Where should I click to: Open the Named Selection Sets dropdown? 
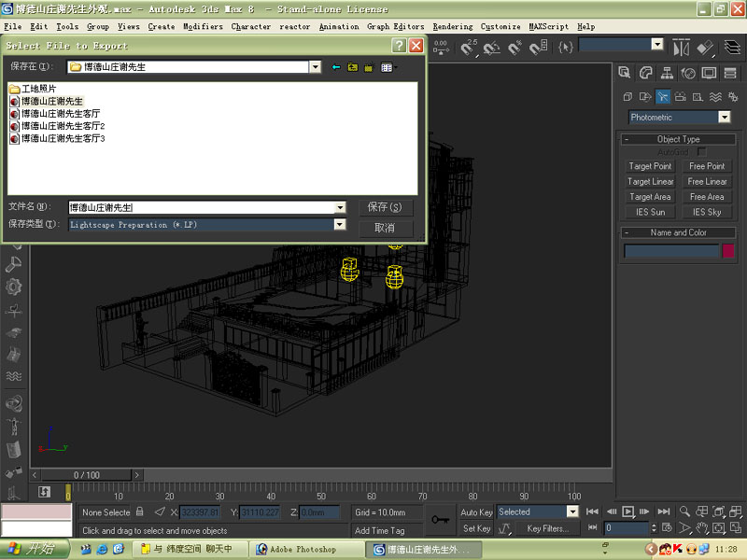(x=657, y=45)
